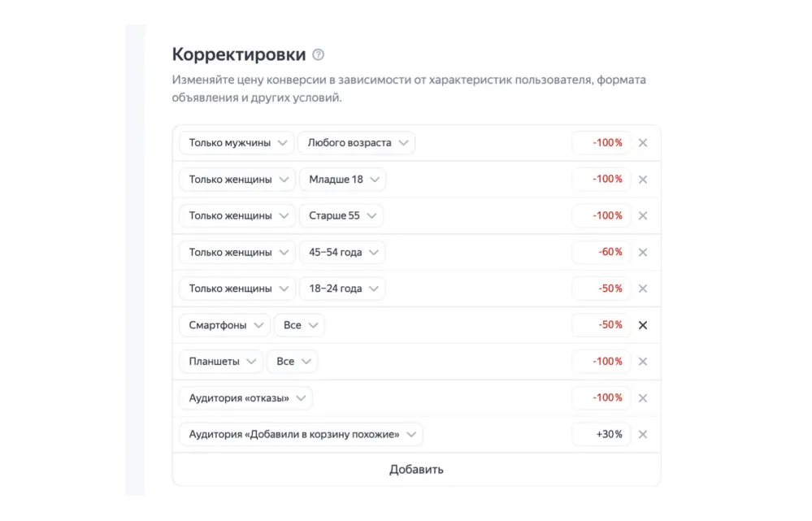Open the Аудитория «Добавили в корзину похожие» dropdown

coord(301,435)
